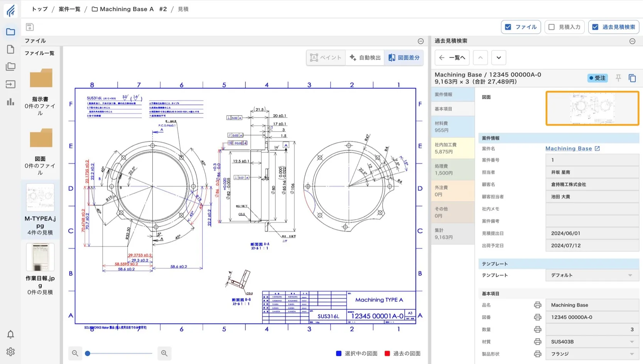Click the zoom in magnifier icon
Image resolution: width=643 pixels, height=364 pixels.
164,353
